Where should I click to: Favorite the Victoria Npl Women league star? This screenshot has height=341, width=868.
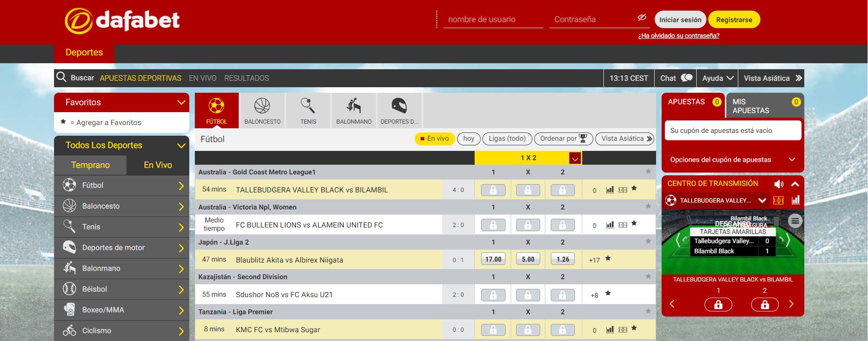tap(648, 206)
